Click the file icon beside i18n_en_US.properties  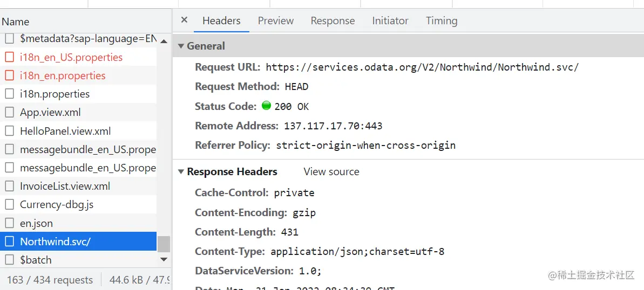tap(9, 57)
